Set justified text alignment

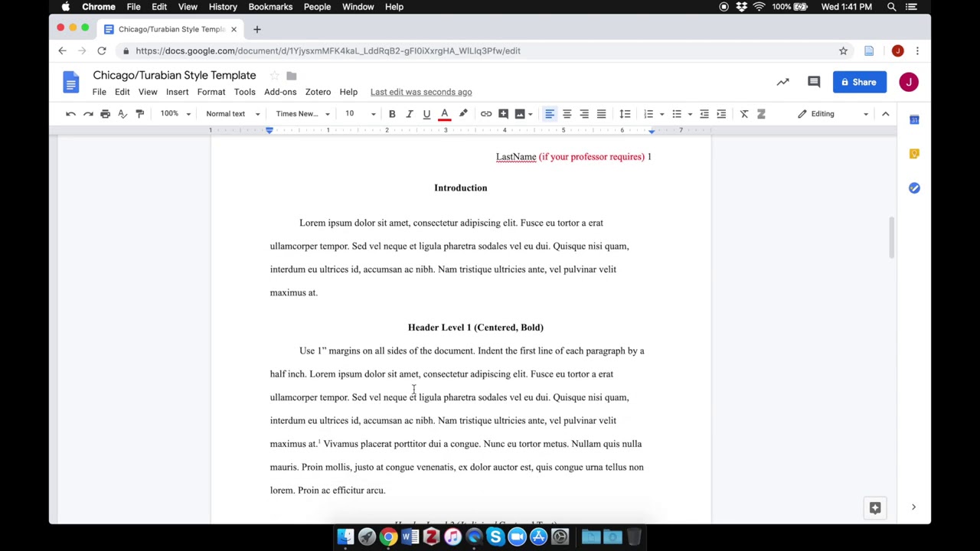point(602,114)
